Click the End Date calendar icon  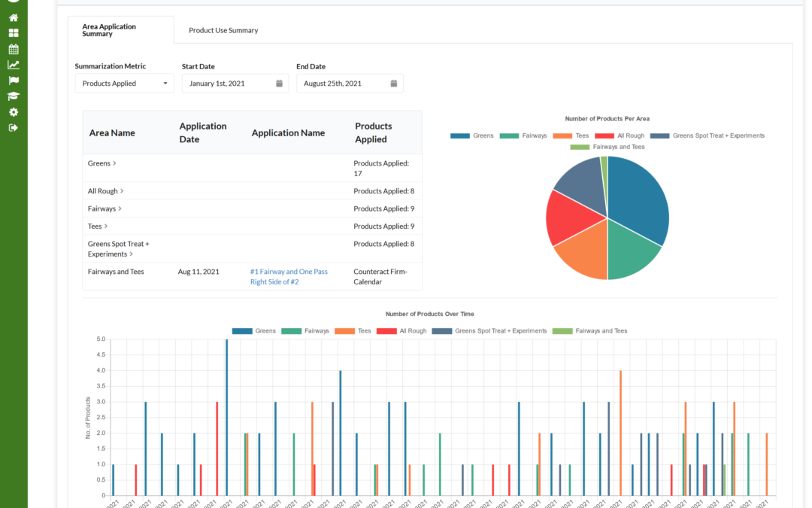coord(393,84)
